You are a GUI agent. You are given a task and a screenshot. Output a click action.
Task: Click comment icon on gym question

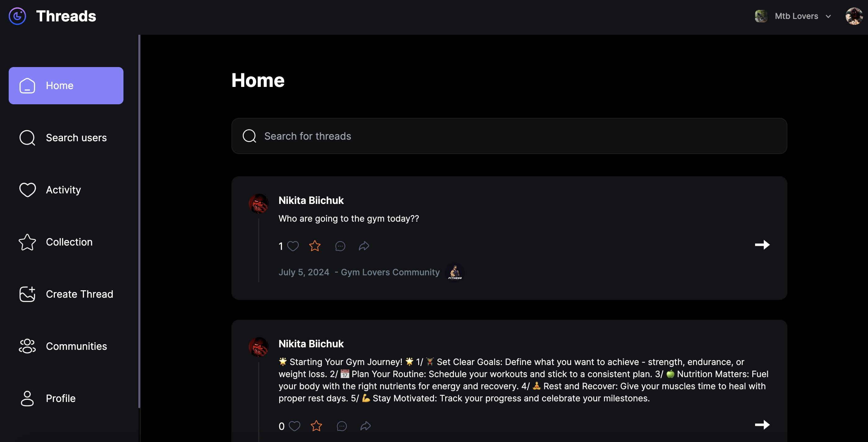tap(340, 245)
